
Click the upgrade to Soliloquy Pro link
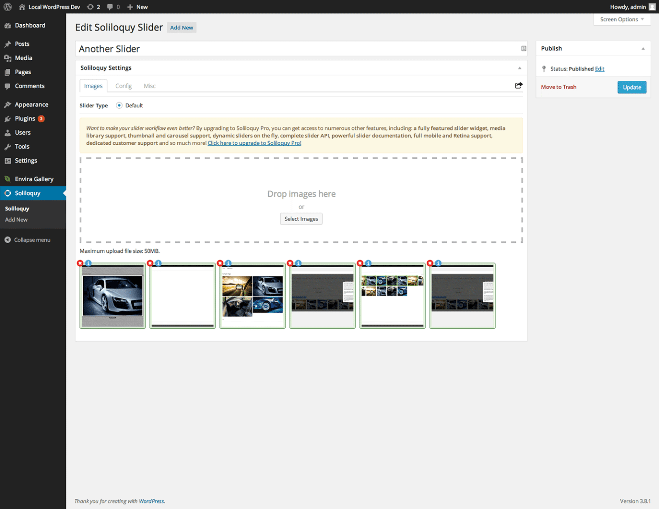[254, 143]
